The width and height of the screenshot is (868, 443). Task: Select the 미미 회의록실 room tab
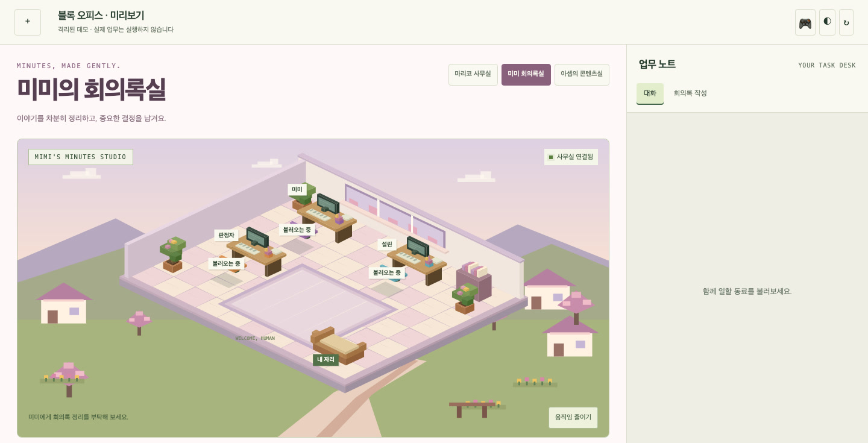(x=526, y=75)
